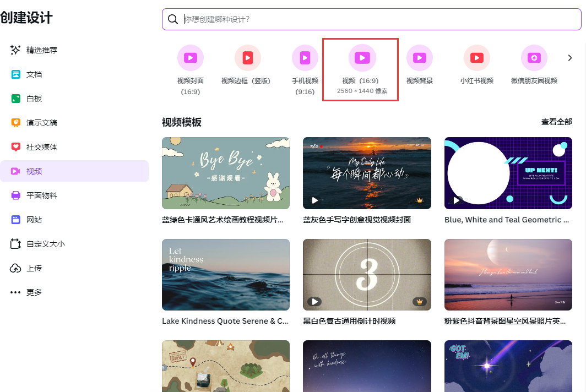This screenshot has width=586, height=392.
Task: Click the 上传 cloud upload icon
Action: [15, 268]
